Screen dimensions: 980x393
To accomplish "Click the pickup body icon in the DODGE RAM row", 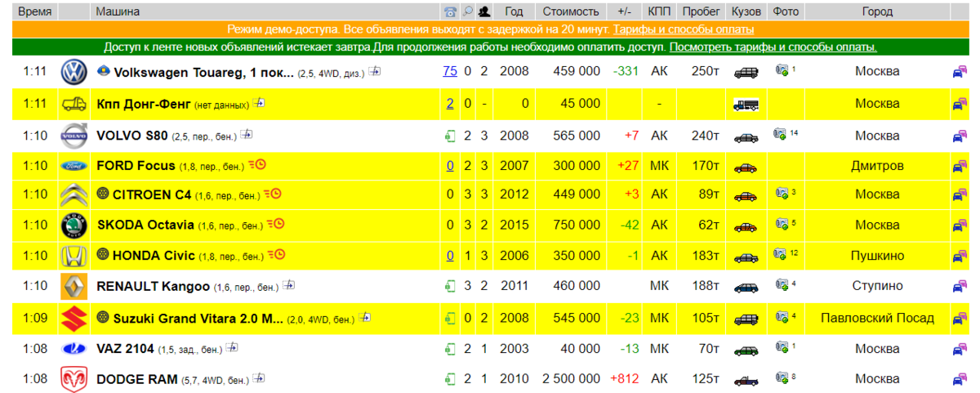I will [x=746, y=379].
